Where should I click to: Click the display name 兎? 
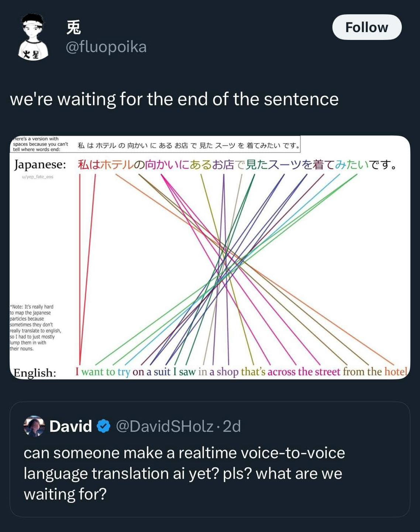[73, 27]
